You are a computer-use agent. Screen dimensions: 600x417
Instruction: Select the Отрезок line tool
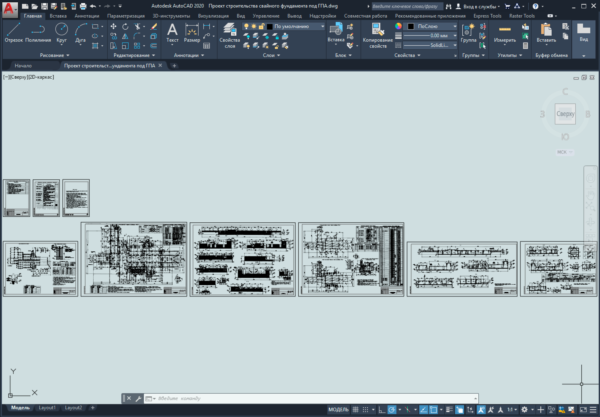click(14, 32)
